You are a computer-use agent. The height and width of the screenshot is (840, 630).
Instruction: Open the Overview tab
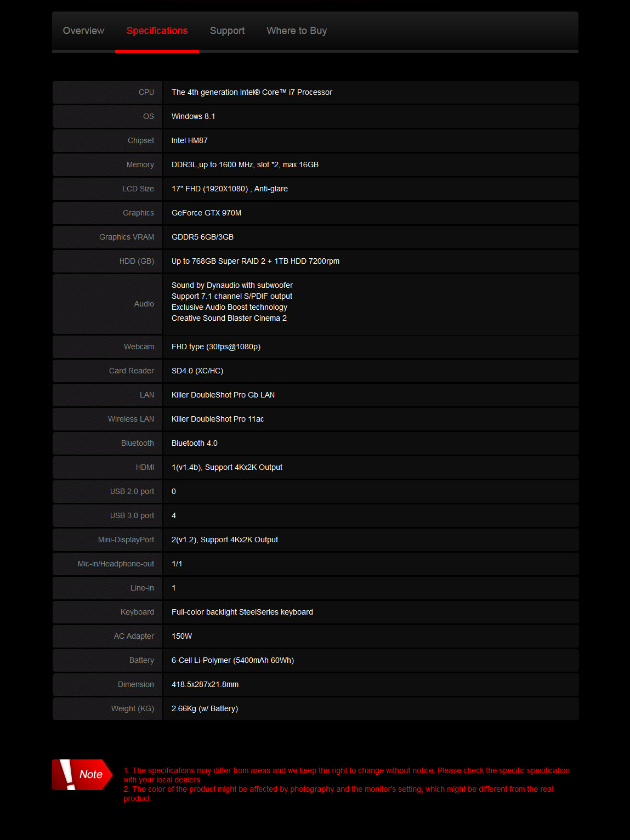83,31
